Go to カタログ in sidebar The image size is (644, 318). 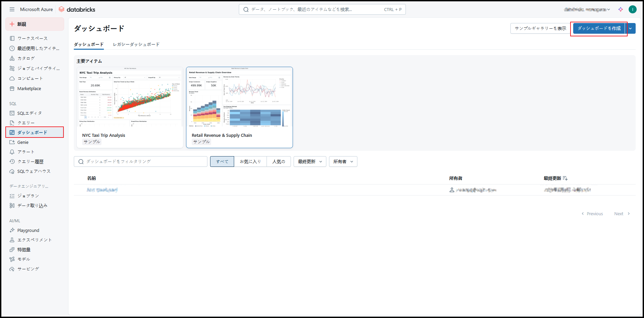pos(26,58)
